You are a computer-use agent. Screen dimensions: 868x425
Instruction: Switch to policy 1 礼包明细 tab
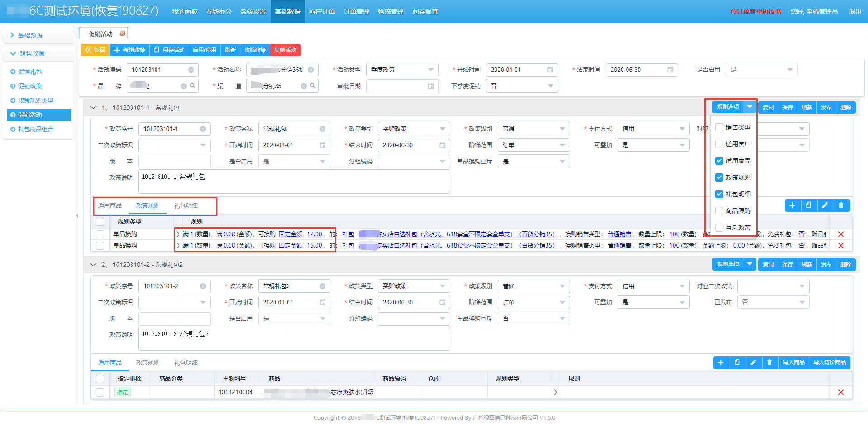pyautogui.click(x=186, y=205)
